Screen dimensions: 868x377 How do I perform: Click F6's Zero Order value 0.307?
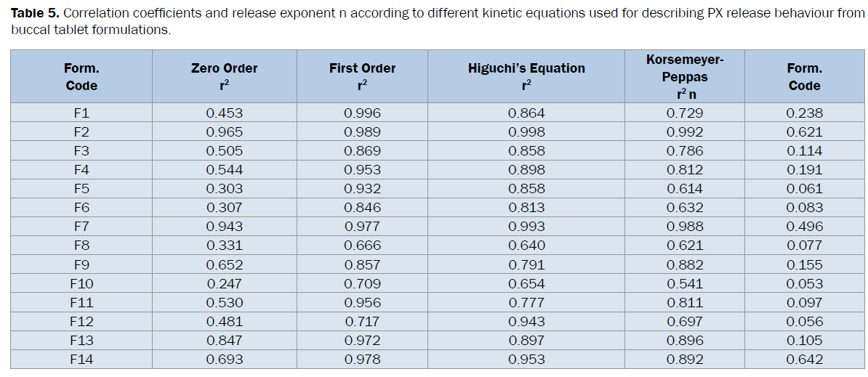pyautogui.click(x=224, y=208)
